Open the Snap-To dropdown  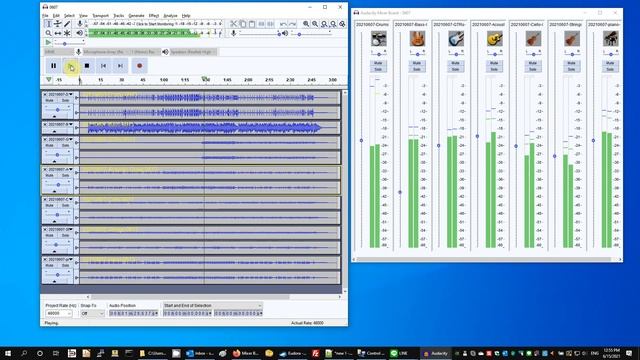coord(92,313)
